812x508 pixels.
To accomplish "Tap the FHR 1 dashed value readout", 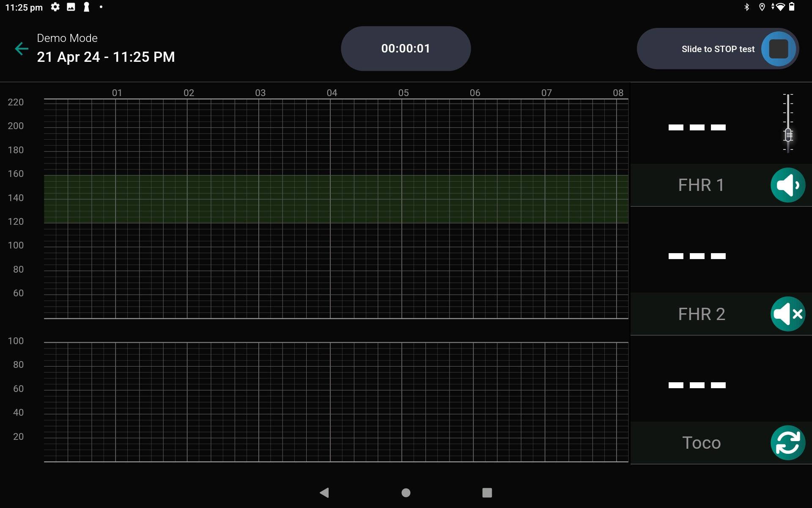I will pyautogui.click(x=697, y=127).
